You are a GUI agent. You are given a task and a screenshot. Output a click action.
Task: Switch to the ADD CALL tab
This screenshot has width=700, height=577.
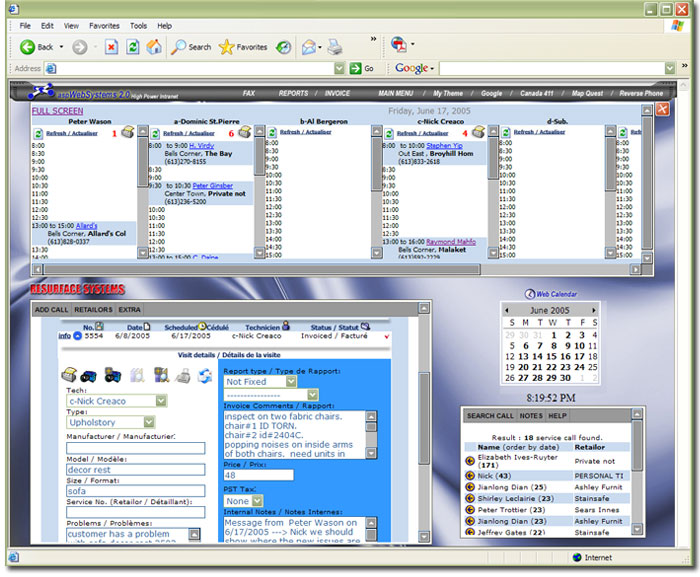point(51,309)
